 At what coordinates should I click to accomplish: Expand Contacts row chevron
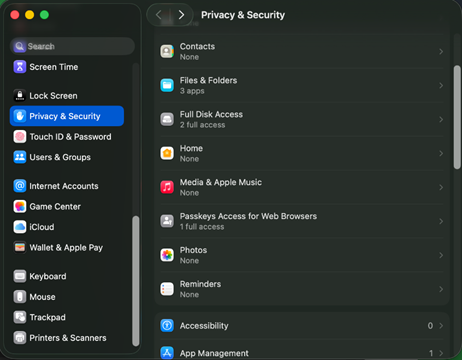coord(441,51)
